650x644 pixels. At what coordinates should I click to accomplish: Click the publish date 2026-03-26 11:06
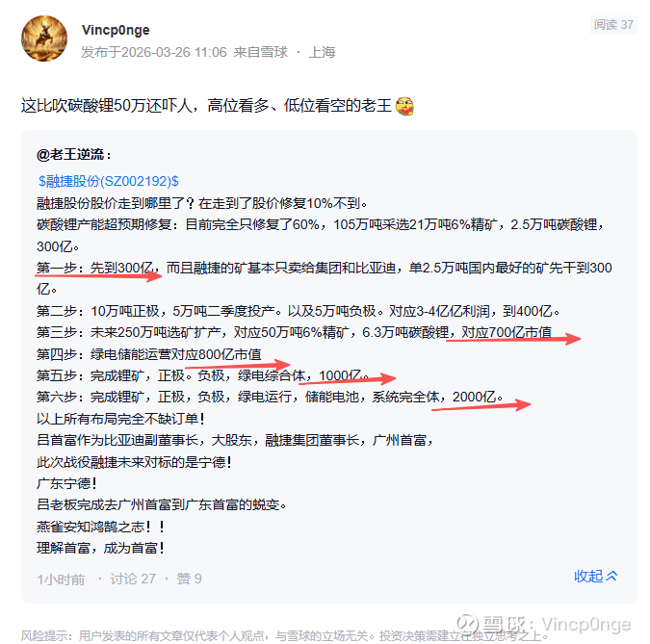(174, 52)
